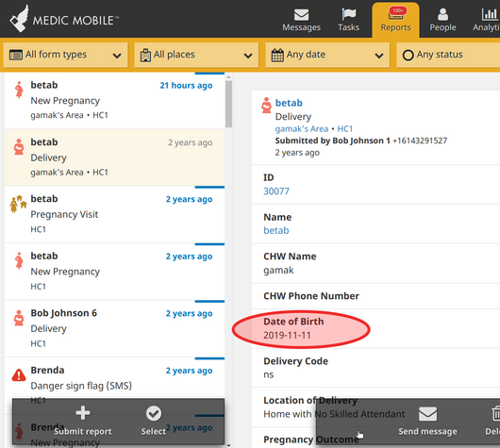Click the Send message envelope icon

pyautogui.click(x=427, y=413)
